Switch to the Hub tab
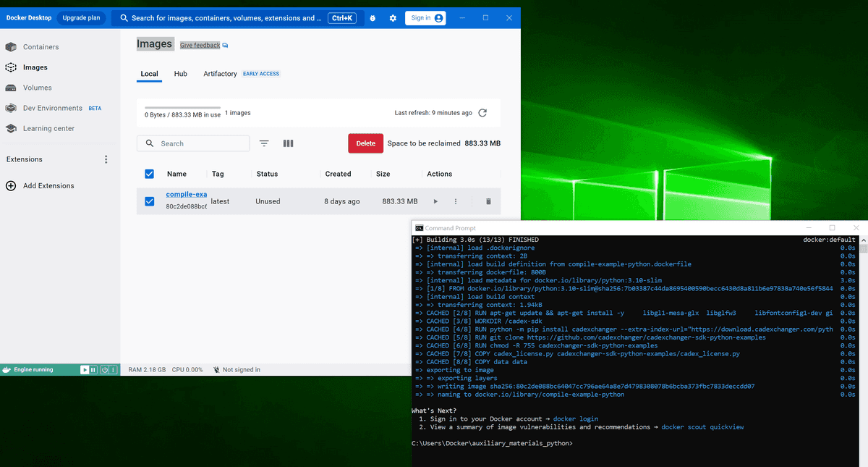This screenshot has width=868, height=467. tap(181, 74)
